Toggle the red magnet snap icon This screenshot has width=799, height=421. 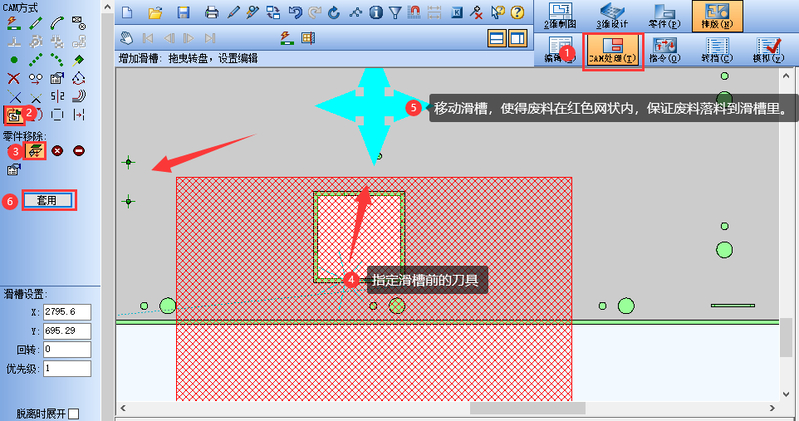[x=414, y=13]
